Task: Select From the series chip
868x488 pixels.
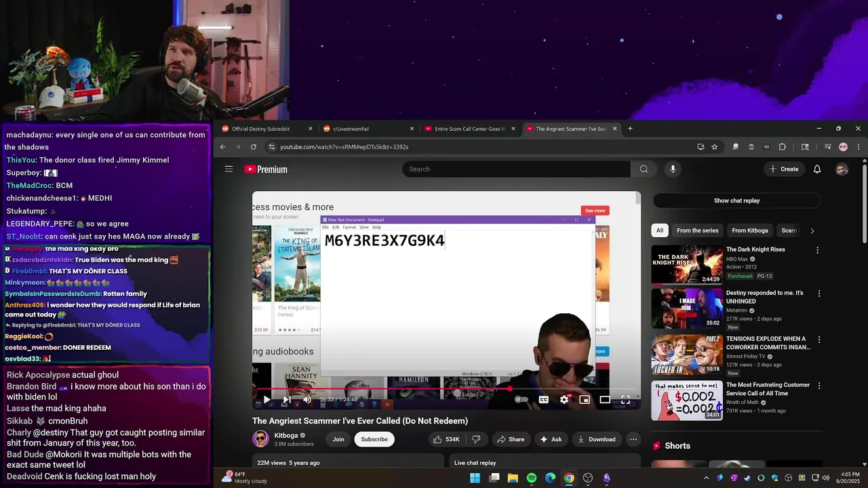Action: pyautogui.click(x=697, y=230)
